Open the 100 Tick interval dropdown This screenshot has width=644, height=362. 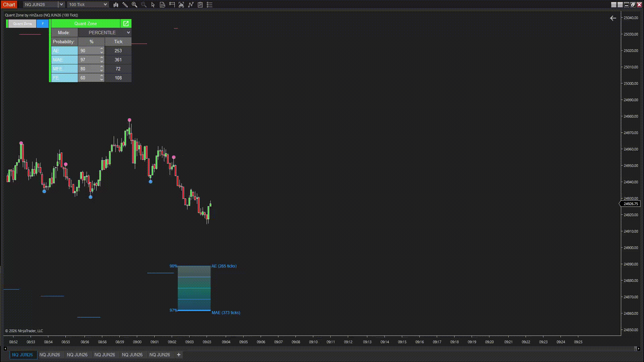[105, 4]
